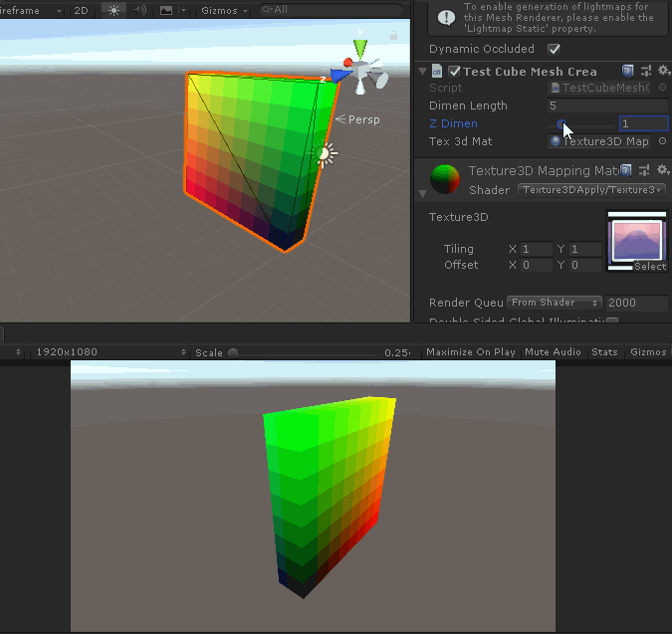Image resolution: width=672 pixels, height=634 pixels.
Task: Open game view 1920x1080 resolution dropdown
Action: [110, 352]
